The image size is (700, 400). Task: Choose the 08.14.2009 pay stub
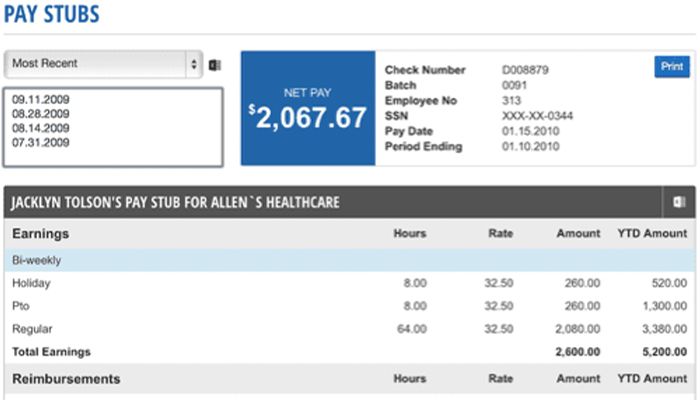point(40,129)
